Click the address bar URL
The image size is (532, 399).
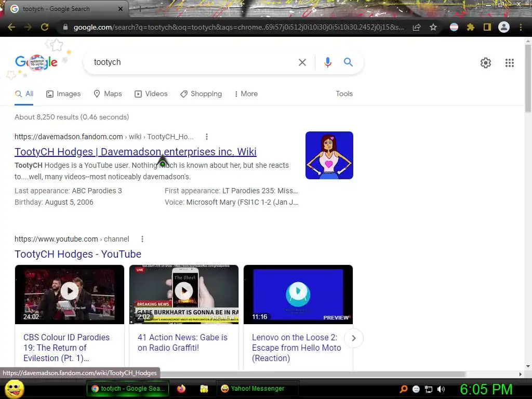click(x=238, y=27)
